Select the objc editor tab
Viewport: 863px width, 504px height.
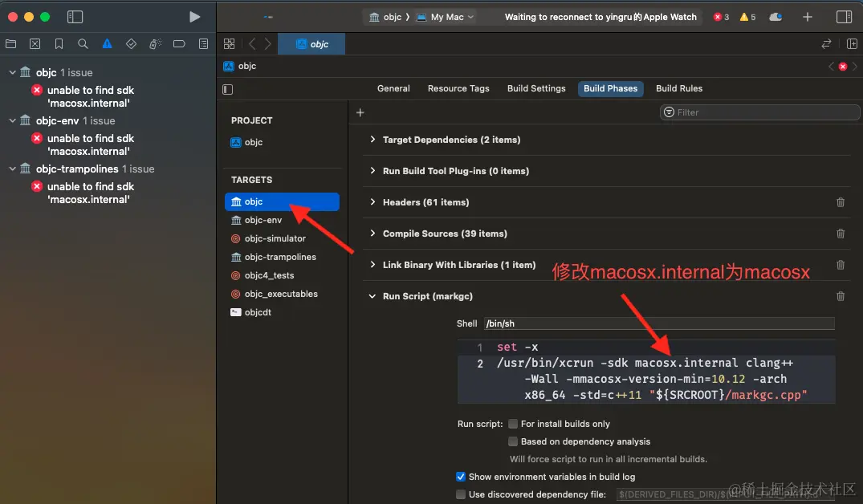311,44
